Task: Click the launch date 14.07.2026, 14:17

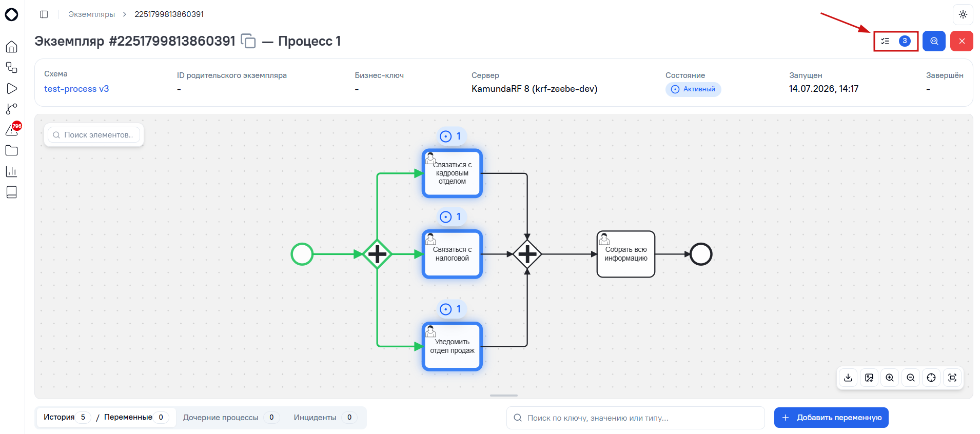Action: 824,89
